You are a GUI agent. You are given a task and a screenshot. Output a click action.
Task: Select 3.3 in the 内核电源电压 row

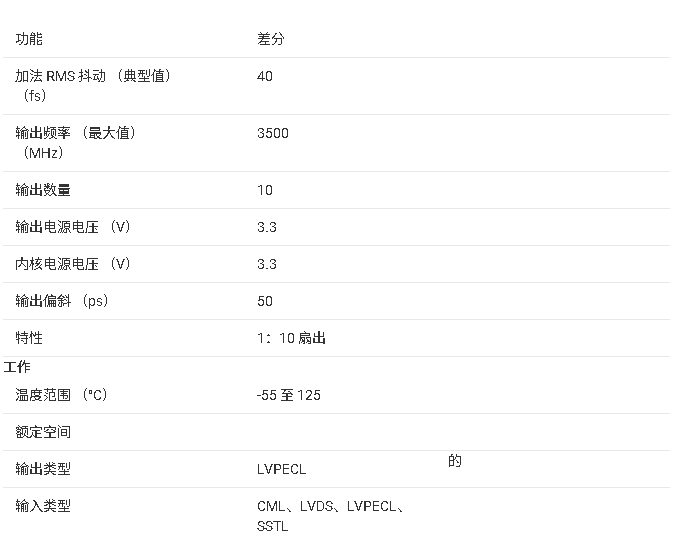tap(267, 264)
